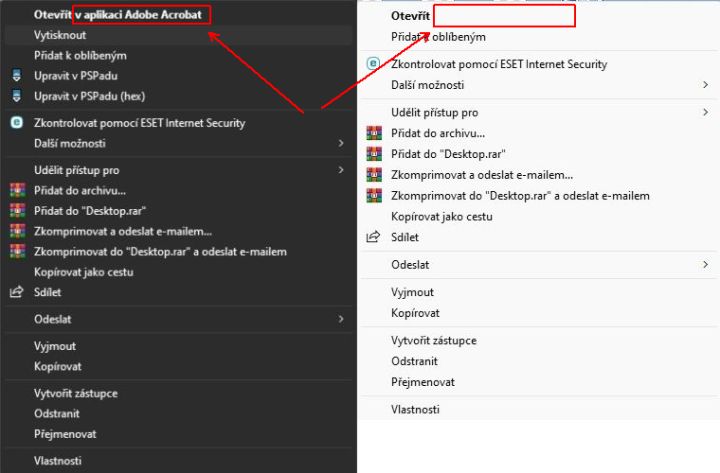720x473 pixels.
Task: Select 'Vytisknout' in the dark menu
Action: pyautogui.click(x=60, y=35)
